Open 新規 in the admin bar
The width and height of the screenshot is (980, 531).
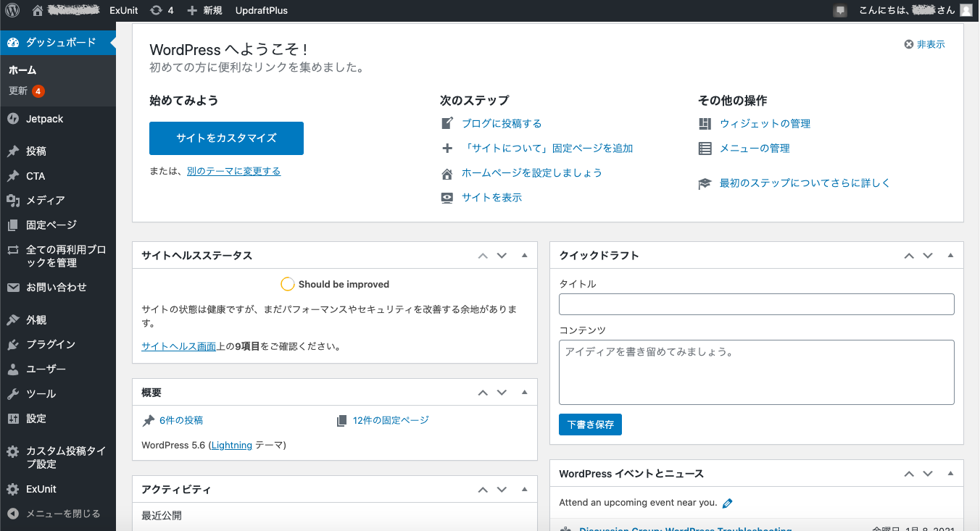pos(204,10)
